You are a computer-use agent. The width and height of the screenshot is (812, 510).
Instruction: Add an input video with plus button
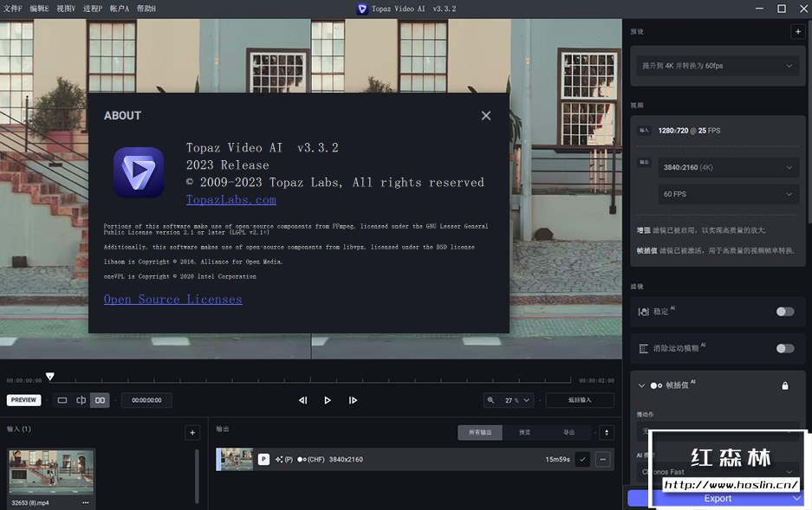(x=192, y=433)
